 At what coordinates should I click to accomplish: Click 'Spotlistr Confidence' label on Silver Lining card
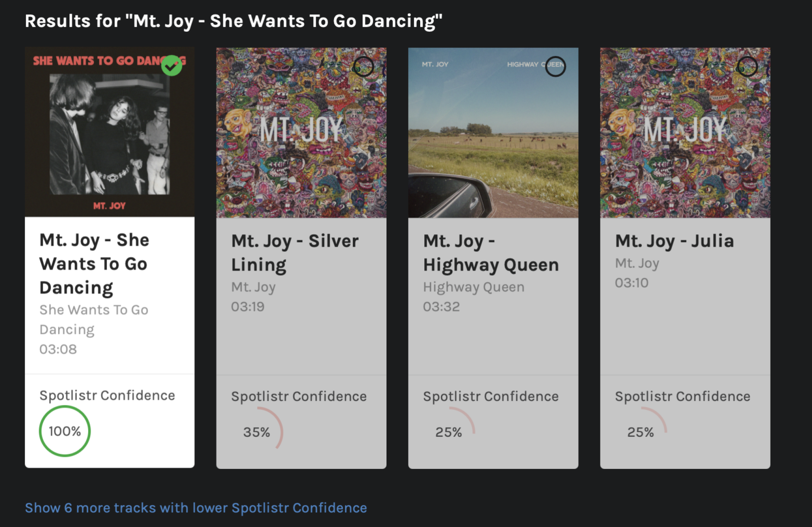[x=299, y=396]
